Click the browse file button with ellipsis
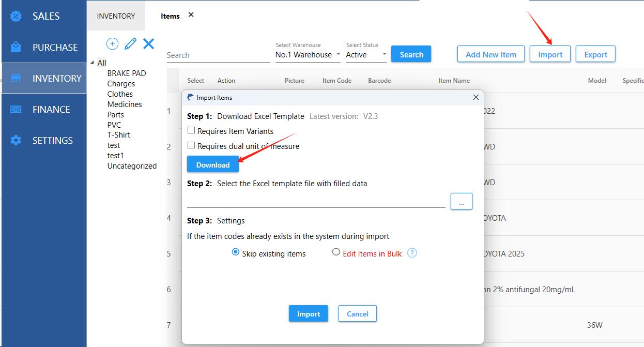 click(x=461, y=201)
